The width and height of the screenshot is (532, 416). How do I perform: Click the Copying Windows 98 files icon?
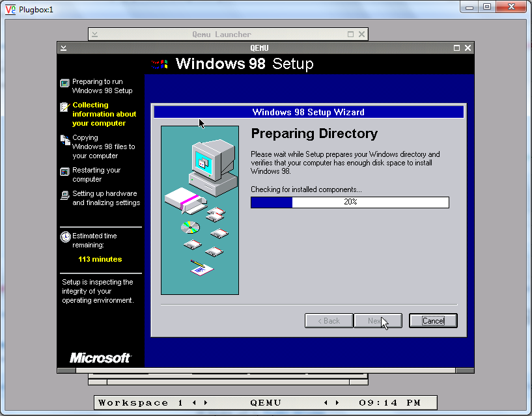click(65, 139)
